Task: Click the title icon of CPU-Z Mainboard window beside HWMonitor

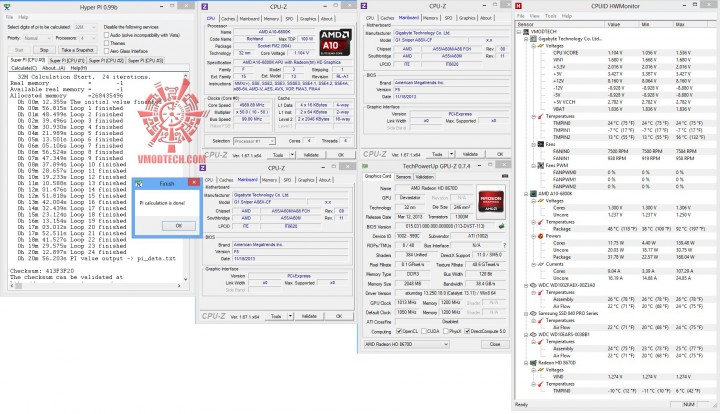Action: pyautogui.click(x=364, y=6)
